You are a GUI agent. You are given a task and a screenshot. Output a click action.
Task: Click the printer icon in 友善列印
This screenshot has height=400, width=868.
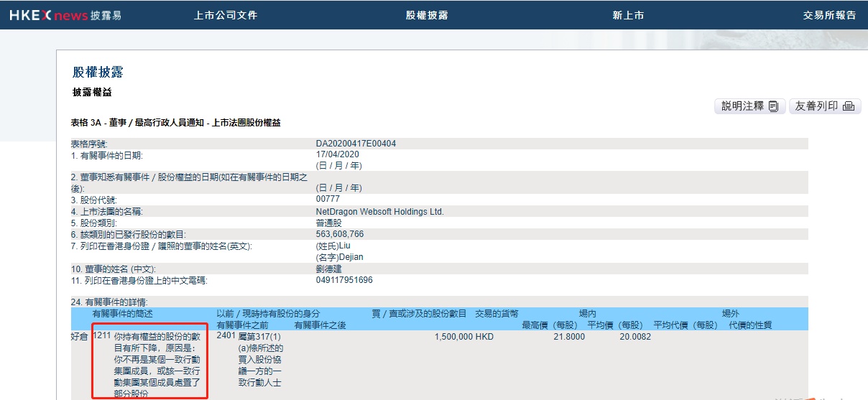tap(848, 106)
